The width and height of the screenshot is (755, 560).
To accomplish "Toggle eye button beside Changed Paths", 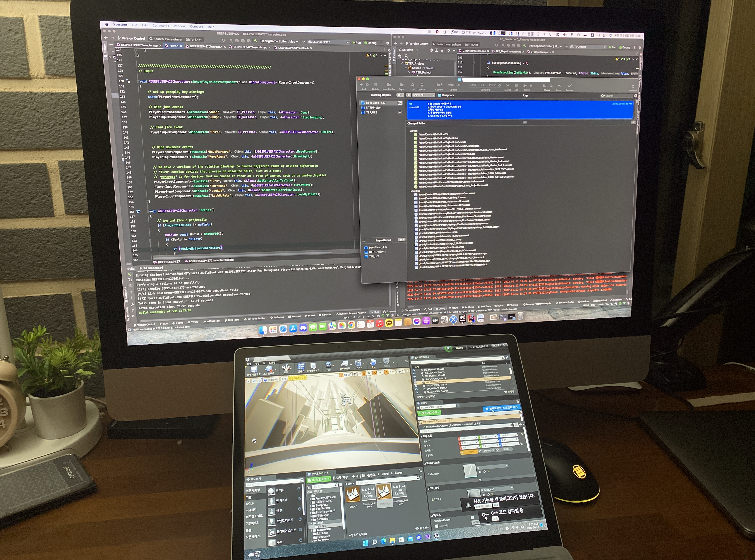I will [633, 122].
